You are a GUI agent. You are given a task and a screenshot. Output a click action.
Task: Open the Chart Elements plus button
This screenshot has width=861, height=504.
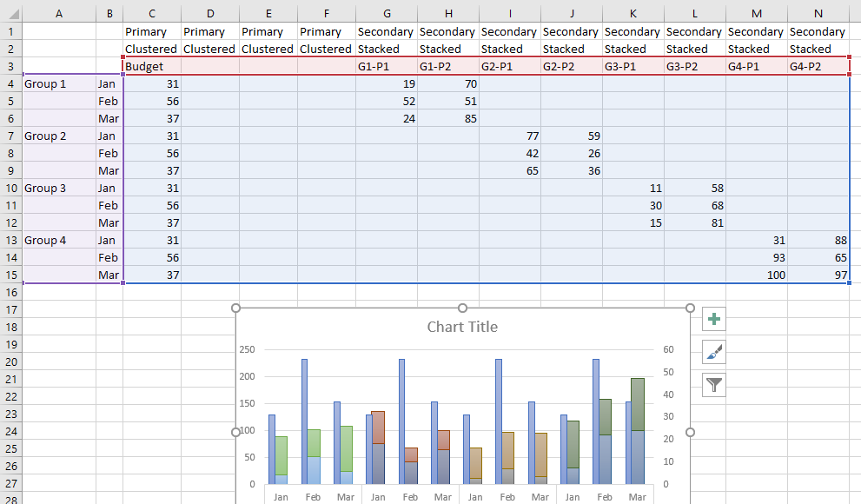(714, 320)
